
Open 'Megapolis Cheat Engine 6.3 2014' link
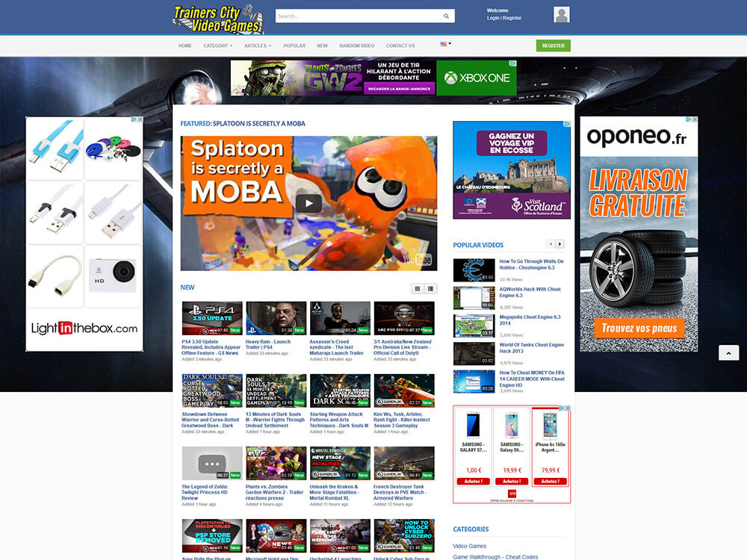coord(530,320)
